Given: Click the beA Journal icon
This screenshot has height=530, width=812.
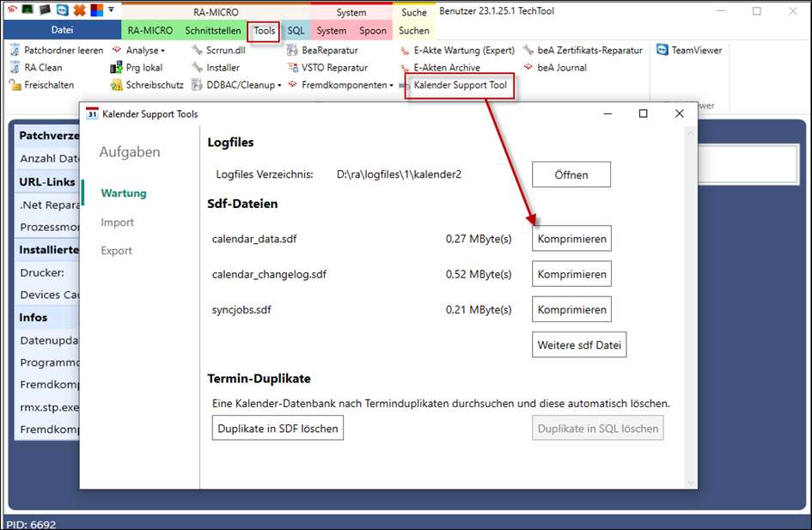Looking at the screenshot, I should [528, 67].
